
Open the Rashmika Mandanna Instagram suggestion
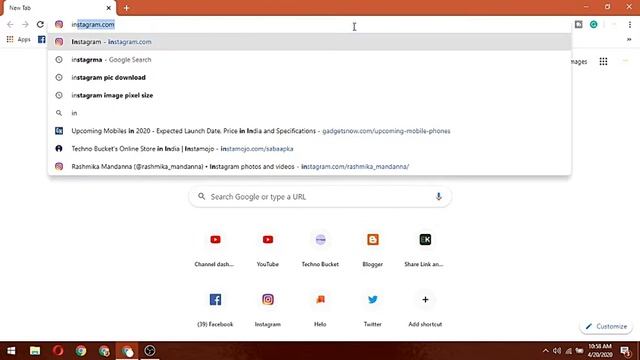(309, 167)
